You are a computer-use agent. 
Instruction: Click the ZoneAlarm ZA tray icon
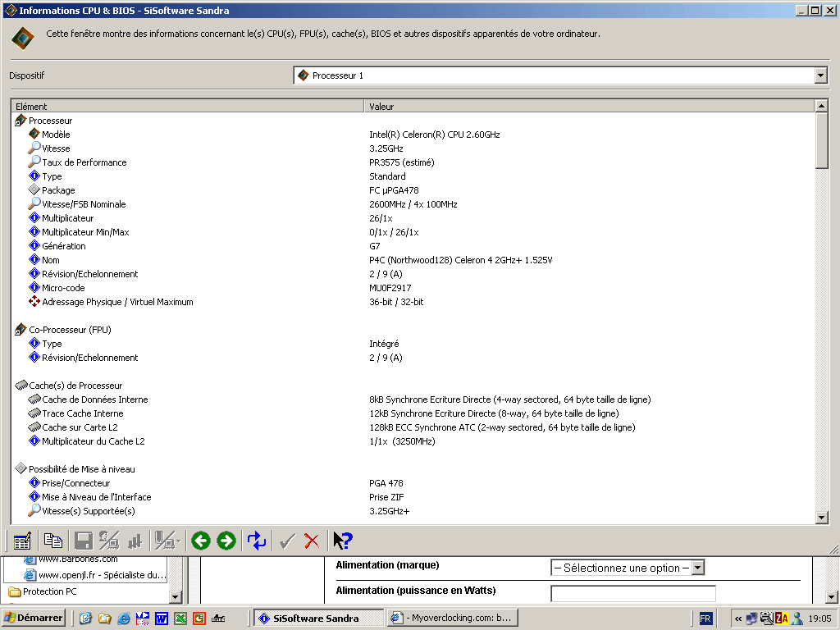[x=782, y=619]
